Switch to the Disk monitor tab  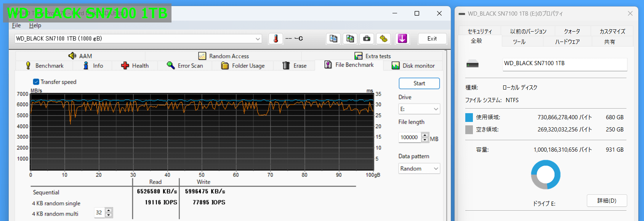click(x=413, y=66)
